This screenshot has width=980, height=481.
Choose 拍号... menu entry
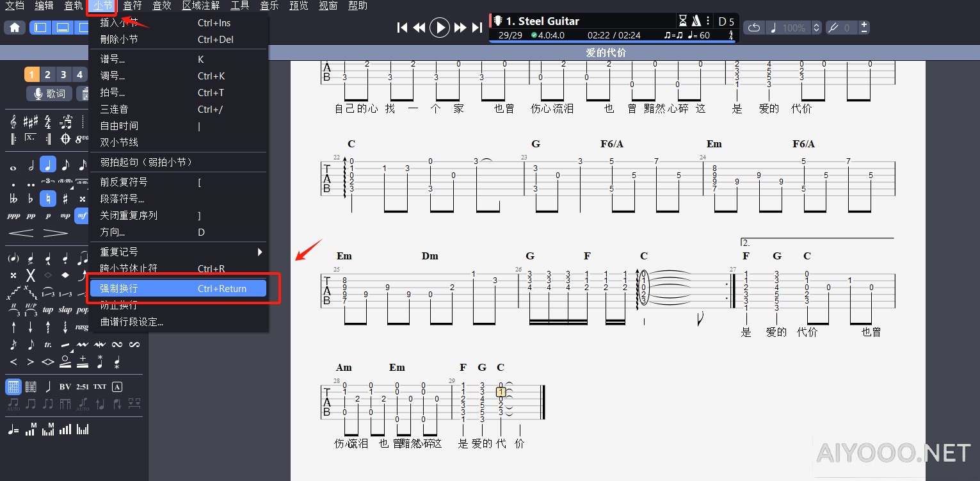[179, 92]
